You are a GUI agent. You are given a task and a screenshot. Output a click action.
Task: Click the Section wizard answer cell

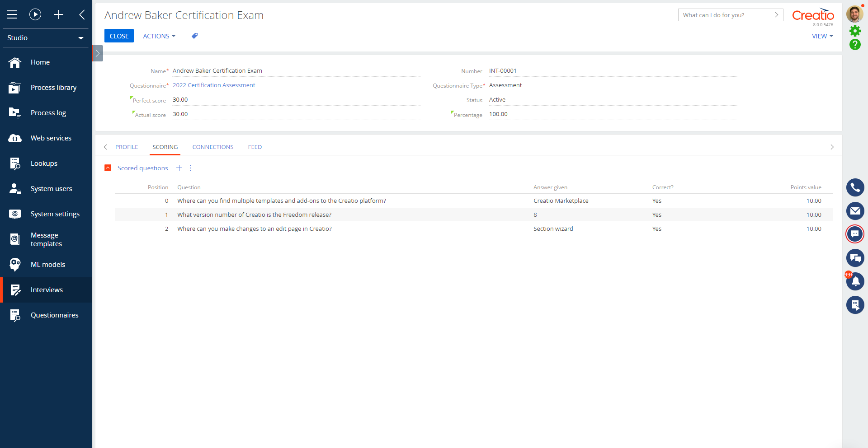coord(553,229)
